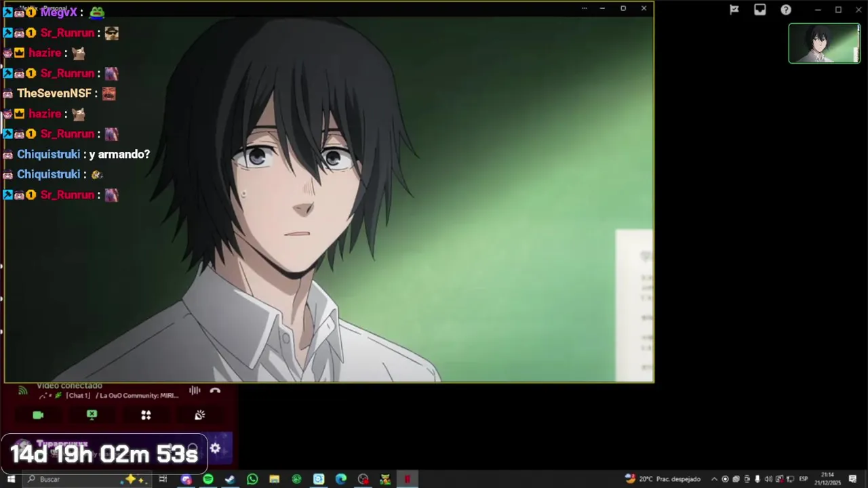Image resolution: width=868 pixels, height=488 pixels.
Task: Open Discord help question-mark icon
Action: tap(785, 9)
